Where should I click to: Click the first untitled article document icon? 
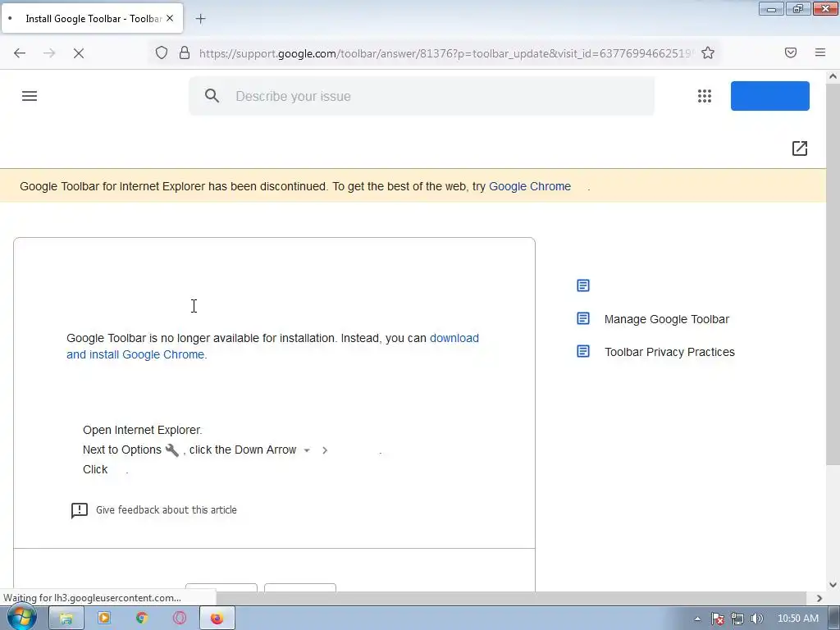tap(583, 285)
